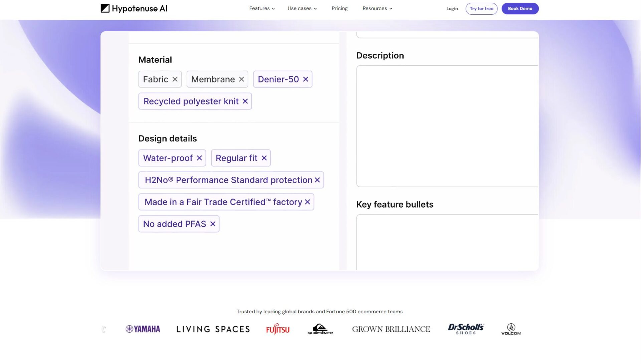
Task: Remove the Fabric tag
Action: click(175, 79)
